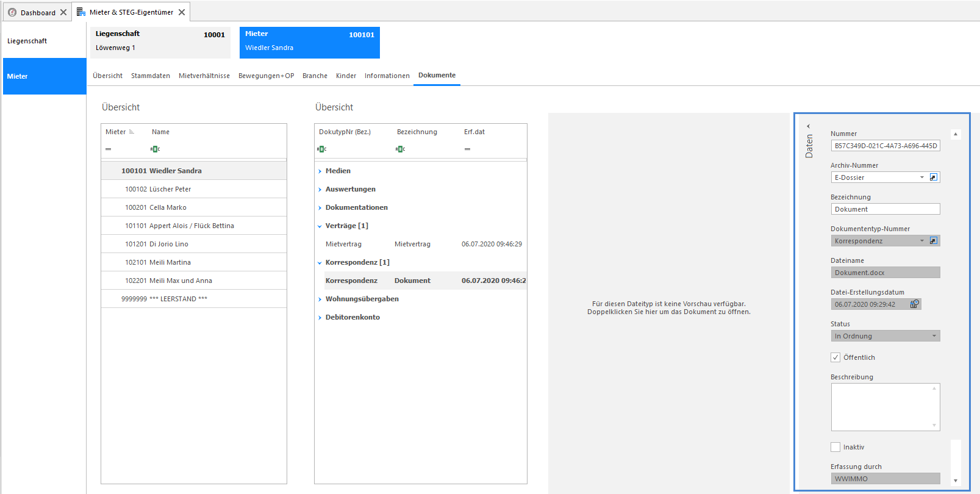Expand the Auswertungen group
The height and width of the screenshot is (494, 980).
(x=320, y=190)
